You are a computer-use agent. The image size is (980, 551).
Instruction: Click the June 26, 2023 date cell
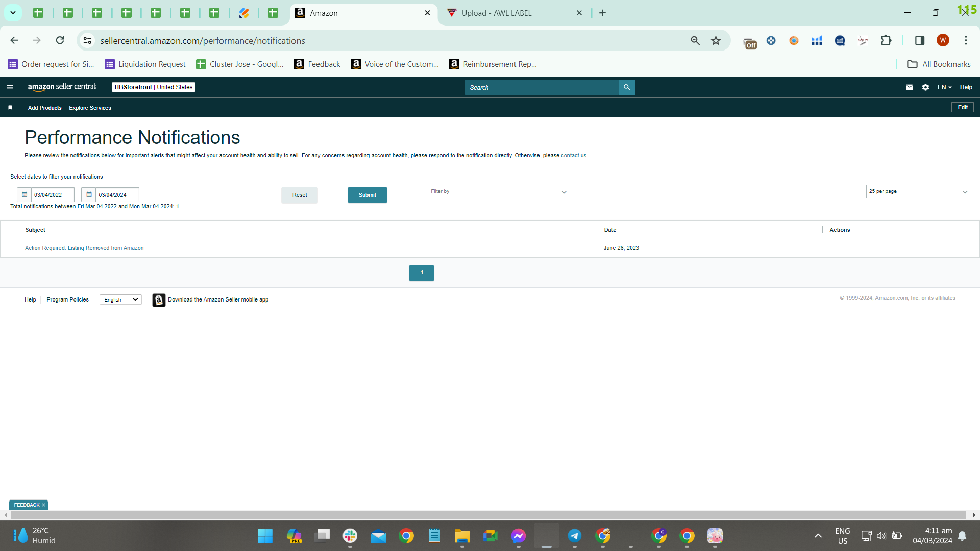(x=621, y=248)
